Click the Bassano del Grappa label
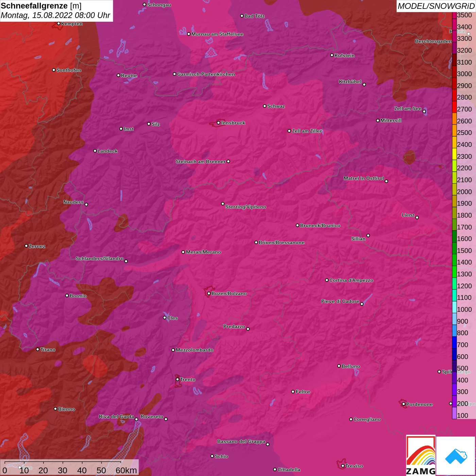The width and height of the screenshot is (476, 476). (x=241, y=441)
